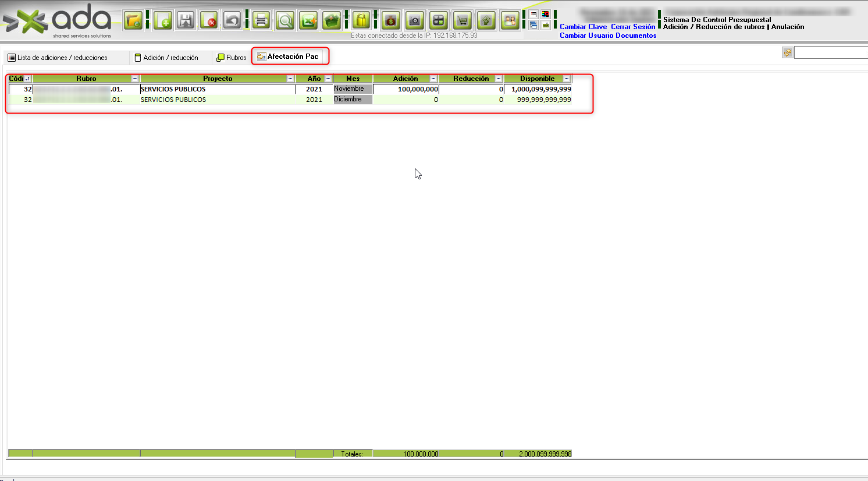Click the save floppy disk toolbar icon
The width and height of the screenshot is (868, 481).
pyautogui.click(x=186, y=21)
